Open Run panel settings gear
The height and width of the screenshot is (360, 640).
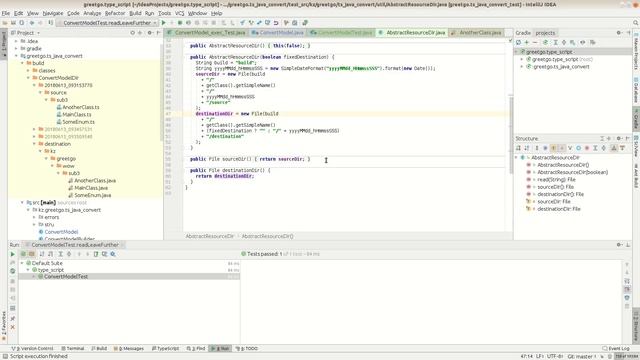pyautogui.click(x=619, y=244)
